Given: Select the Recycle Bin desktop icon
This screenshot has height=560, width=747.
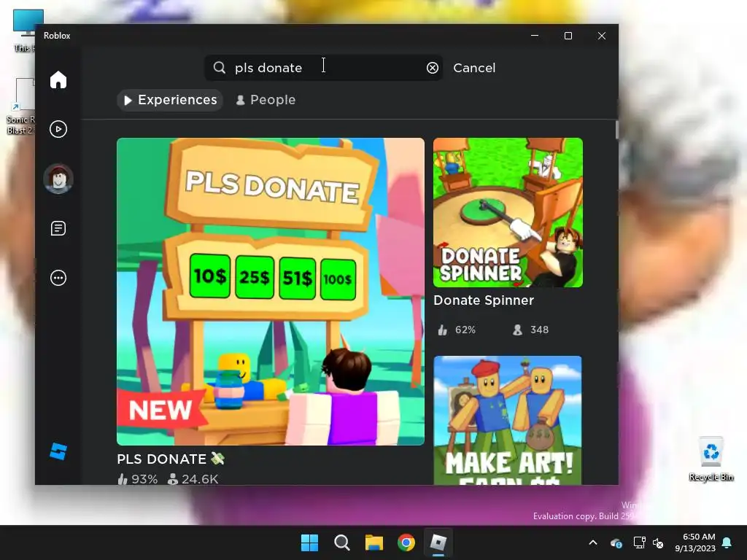Looking at the screenshot, I should click(x=711, y=459).
